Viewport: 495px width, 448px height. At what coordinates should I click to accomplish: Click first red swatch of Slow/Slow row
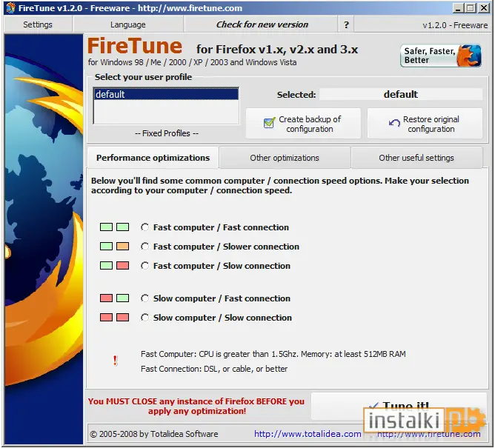point(106,317)
